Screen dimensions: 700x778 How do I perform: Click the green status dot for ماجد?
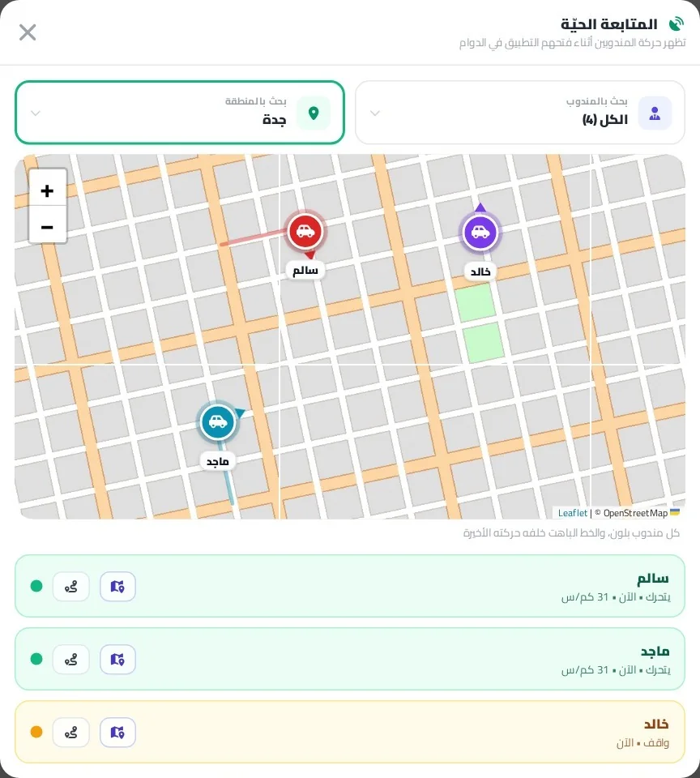pyautogui.click(x=36, y=659)
